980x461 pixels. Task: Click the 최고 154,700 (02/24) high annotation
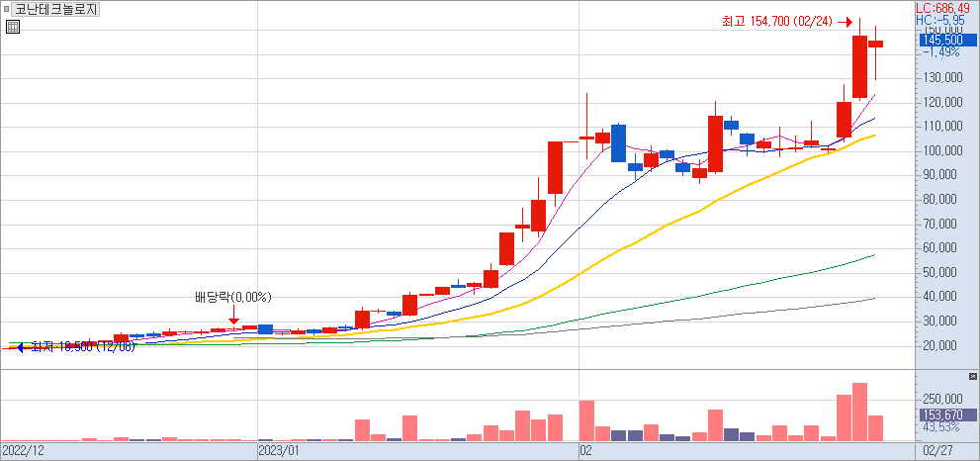[x=777, y=22]
